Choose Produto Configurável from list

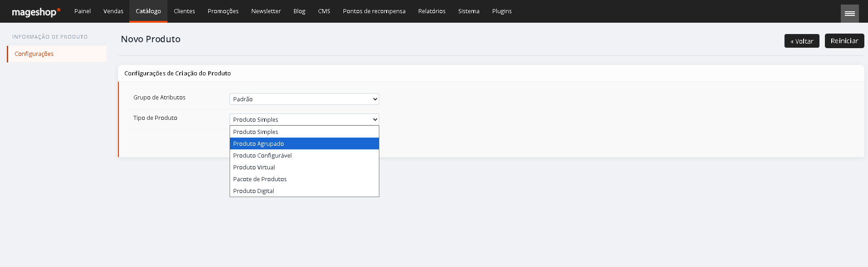304,155
